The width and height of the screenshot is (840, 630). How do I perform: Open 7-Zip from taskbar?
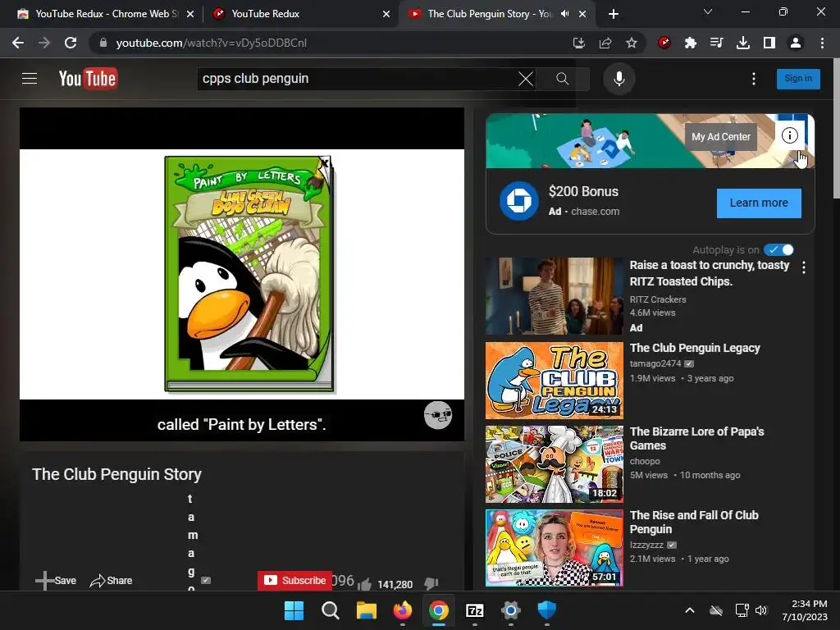pos(475,610)
